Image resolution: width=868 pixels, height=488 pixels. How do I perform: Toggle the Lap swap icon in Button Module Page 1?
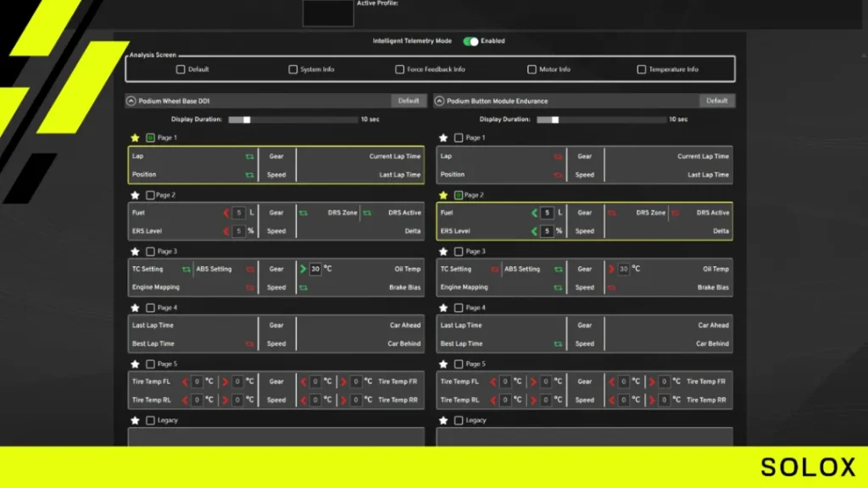pyautogui.click(x=558, y=157)
